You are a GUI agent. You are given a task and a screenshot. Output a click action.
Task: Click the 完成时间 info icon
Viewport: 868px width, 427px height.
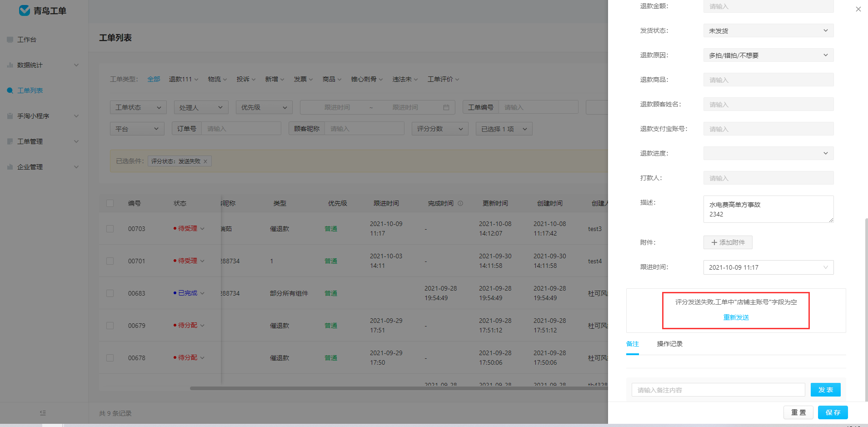coord(460,203)
